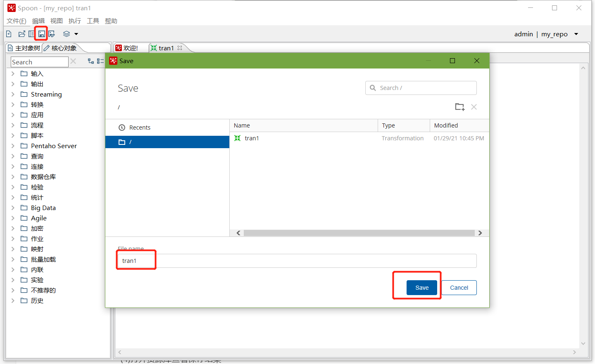
Task: Click the left panel Search box
Action: coord(39,62)
